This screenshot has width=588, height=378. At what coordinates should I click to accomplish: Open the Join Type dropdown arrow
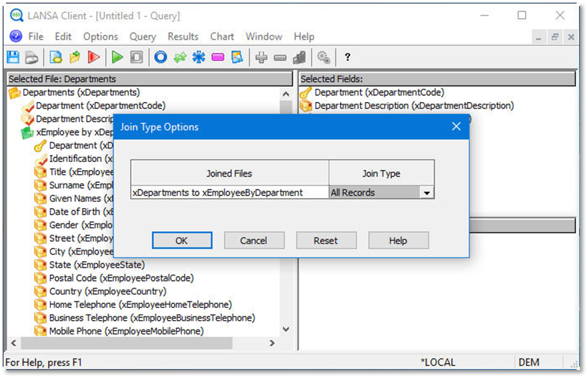click(427, 193)
